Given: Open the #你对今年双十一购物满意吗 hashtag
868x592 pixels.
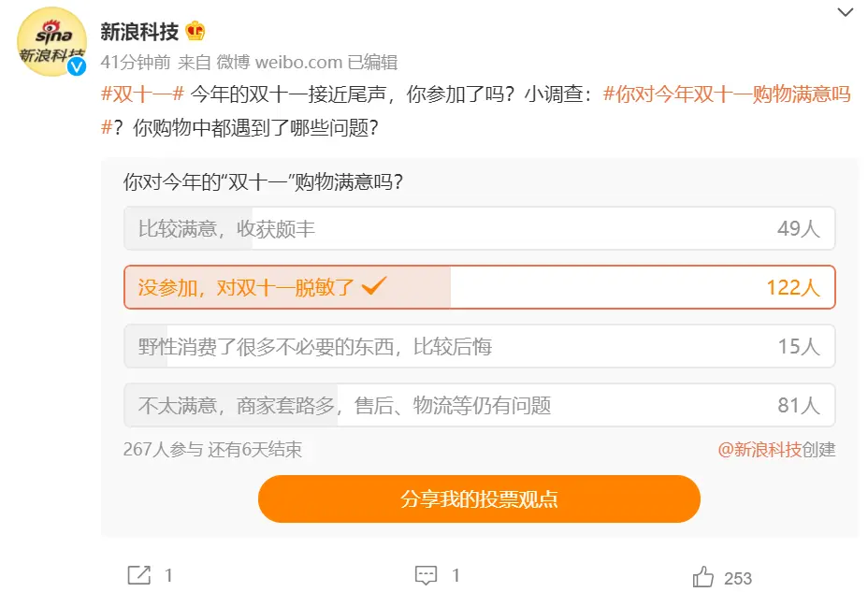Looking at the screenshot, I should pyautogui.click(x=727, y=94).
